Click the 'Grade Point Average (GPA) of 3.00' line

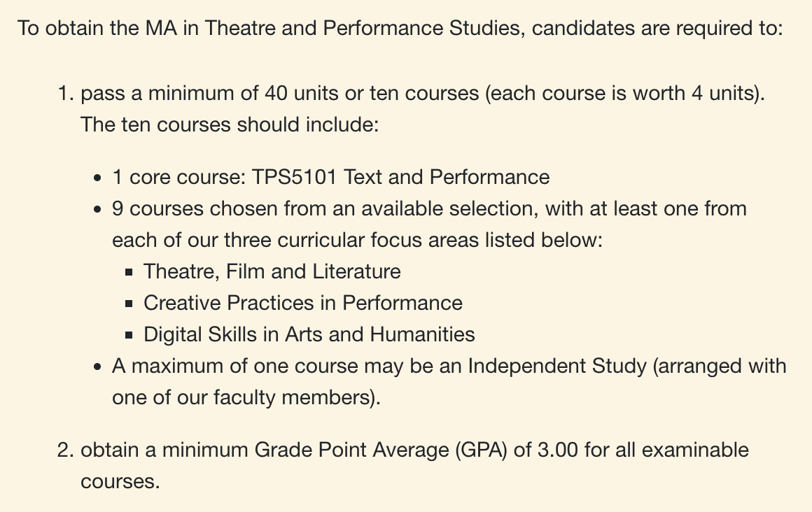click(x=415, y=450)
